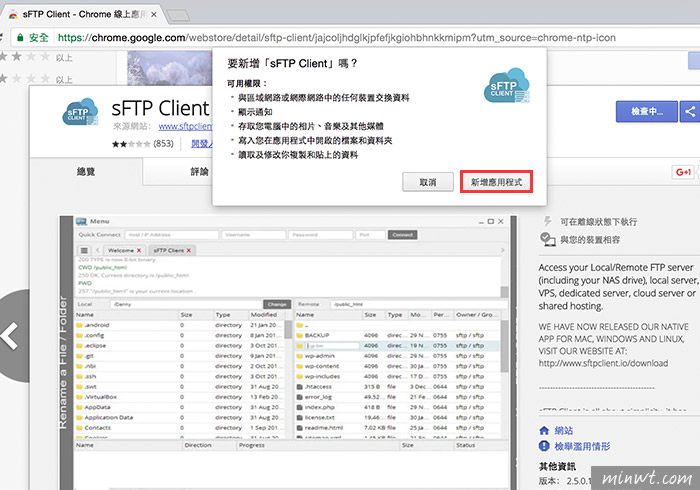
Task: Click the sFTP app screenshot preview
Action: tap(288, 353)
